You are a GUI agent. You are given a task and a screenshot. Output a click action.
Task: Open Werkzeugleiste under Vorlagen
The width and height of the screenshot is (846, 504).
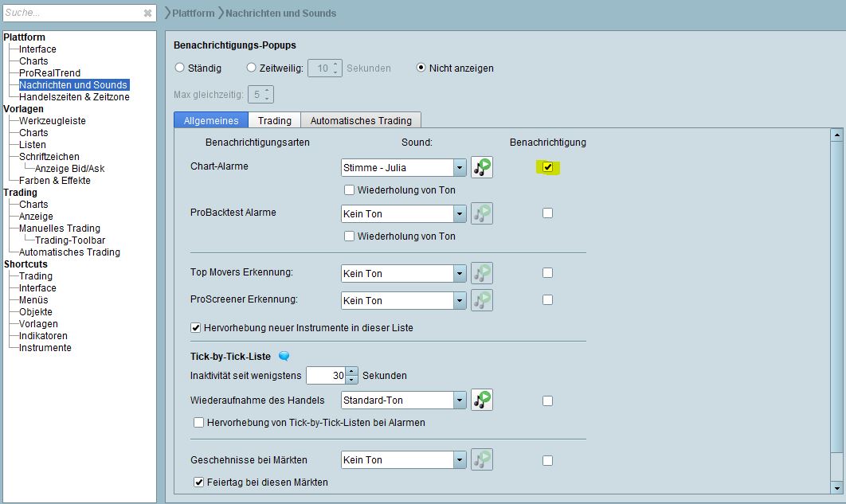coord(53,121)
